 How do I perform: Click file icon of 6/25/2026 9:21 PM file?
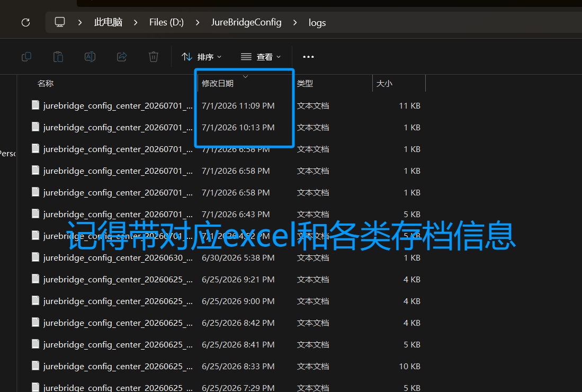[x=35, y=279]
